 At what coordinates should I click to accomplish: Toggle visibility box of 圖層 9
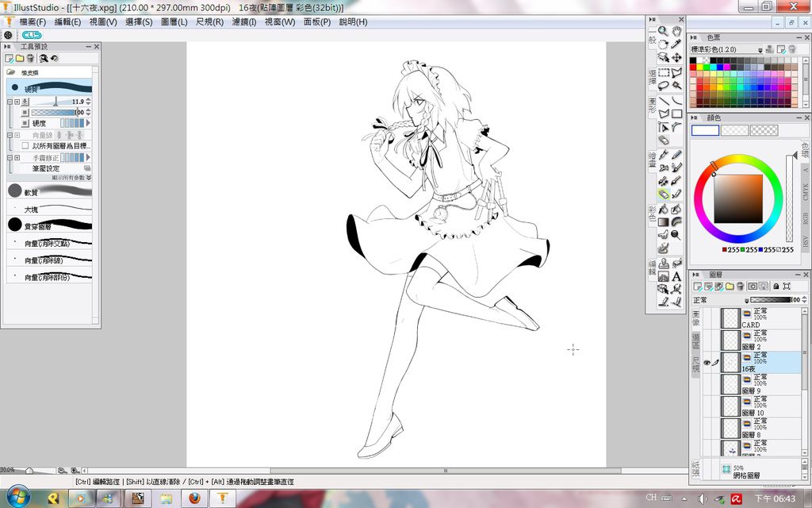pos(707,384)
